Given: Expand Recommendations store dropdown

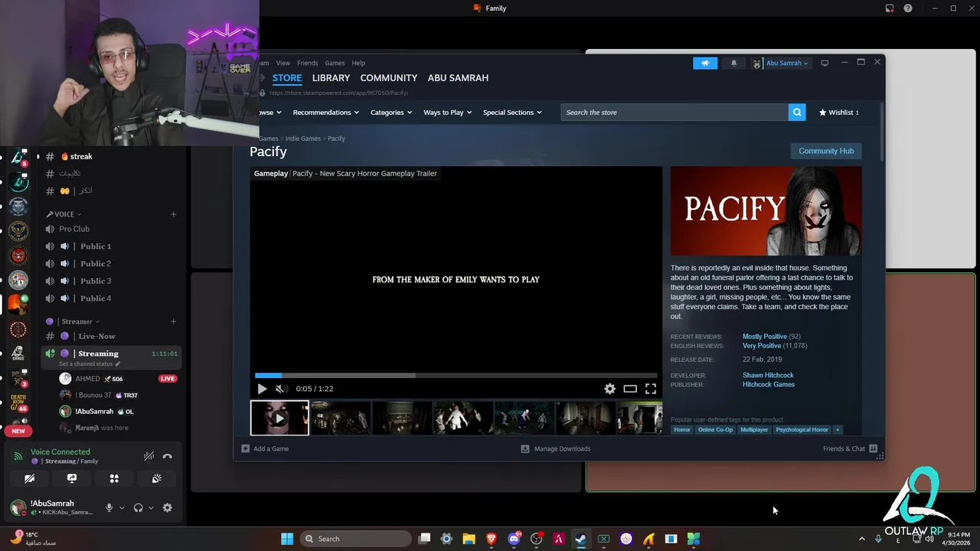Looking at the screenshot, I should click(326, 112).
